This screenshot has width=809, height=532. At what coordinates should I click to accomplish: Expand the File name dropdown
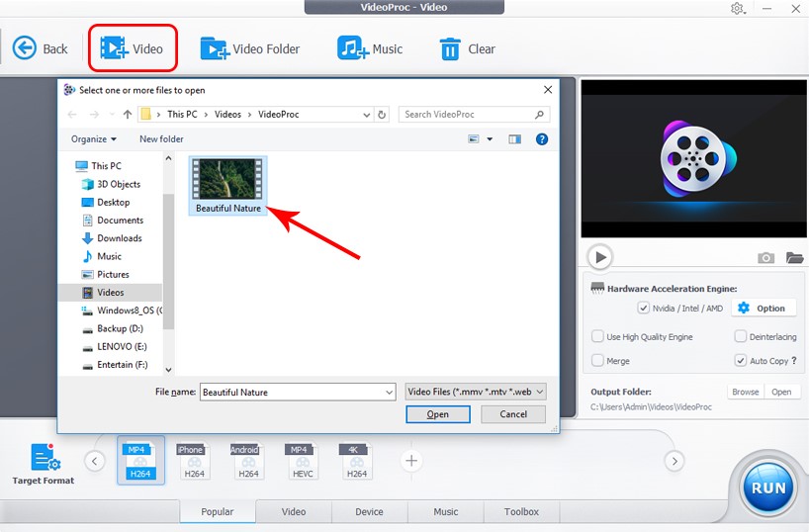389,393
